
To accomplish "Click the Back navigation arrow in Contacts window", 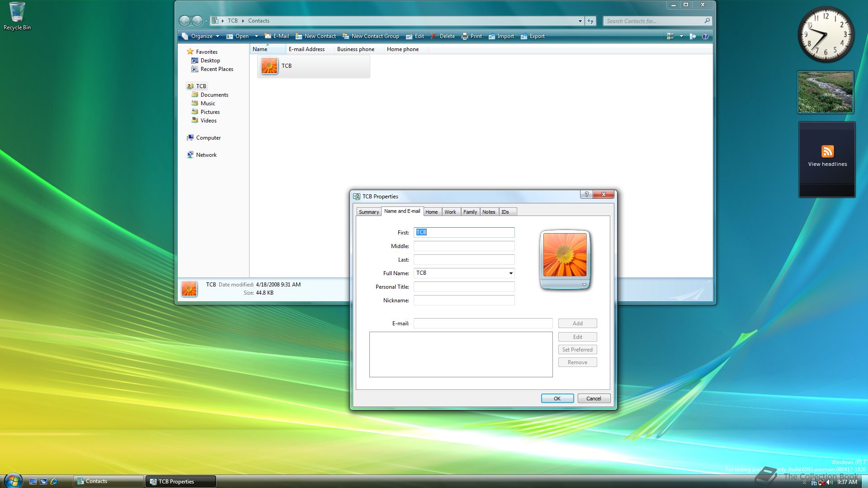I will pos(184,21).
